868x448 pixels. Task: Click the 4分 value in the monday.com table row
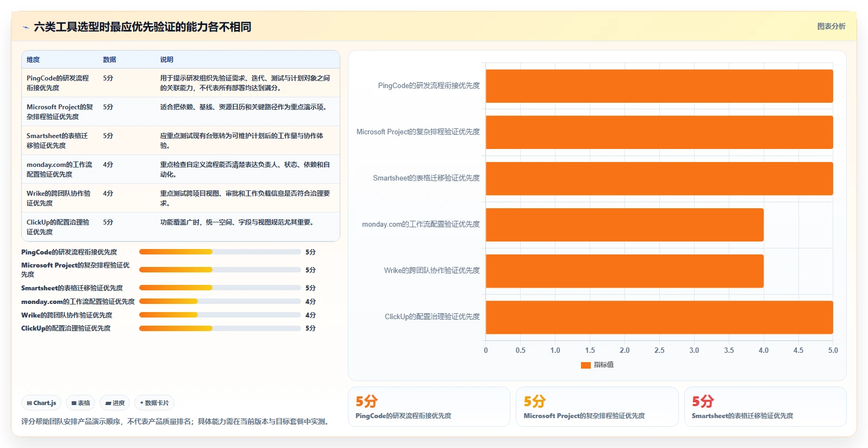click(x=108, y=165)
